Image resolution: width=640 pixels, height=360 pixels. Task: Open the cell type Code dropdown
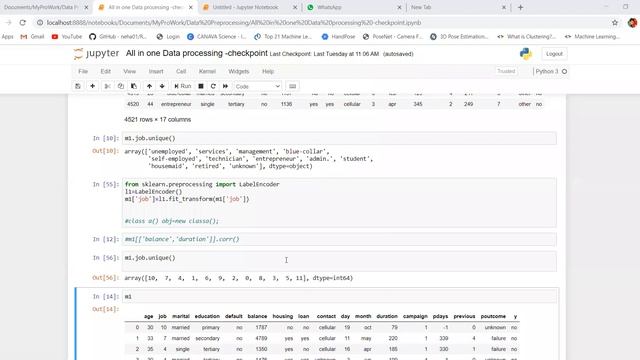pos(258,87)
